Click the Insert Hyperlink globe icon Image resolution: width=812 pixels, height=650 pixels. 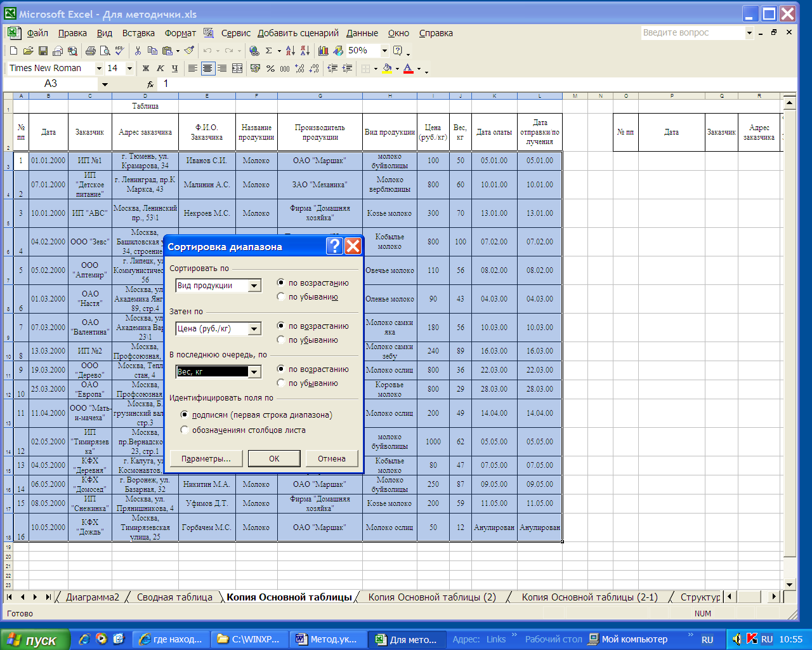point(254,51)
